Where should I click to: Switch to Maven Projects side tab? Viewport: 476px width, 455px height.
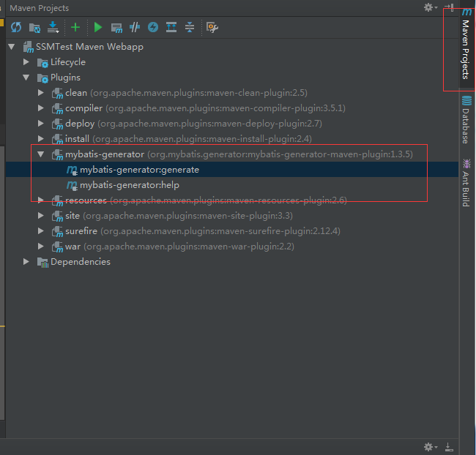pos(466,45)
